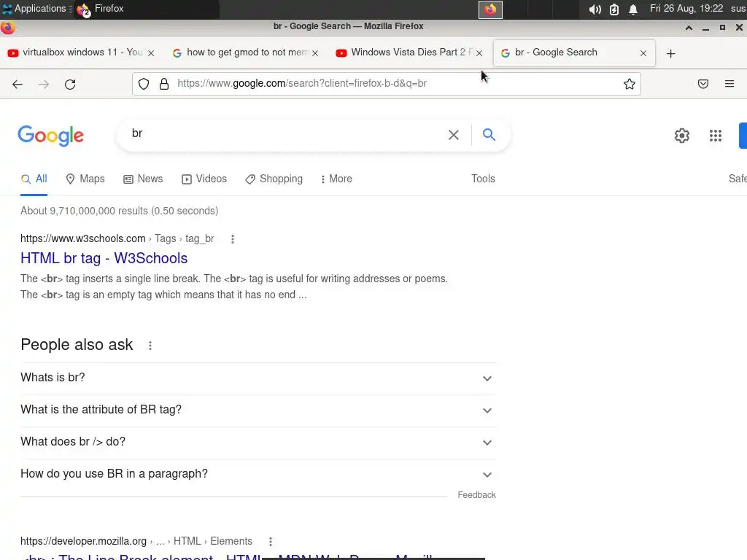Open options for the W3Schools result
This screenshot has width=747, height=560.
click(233, 239)
